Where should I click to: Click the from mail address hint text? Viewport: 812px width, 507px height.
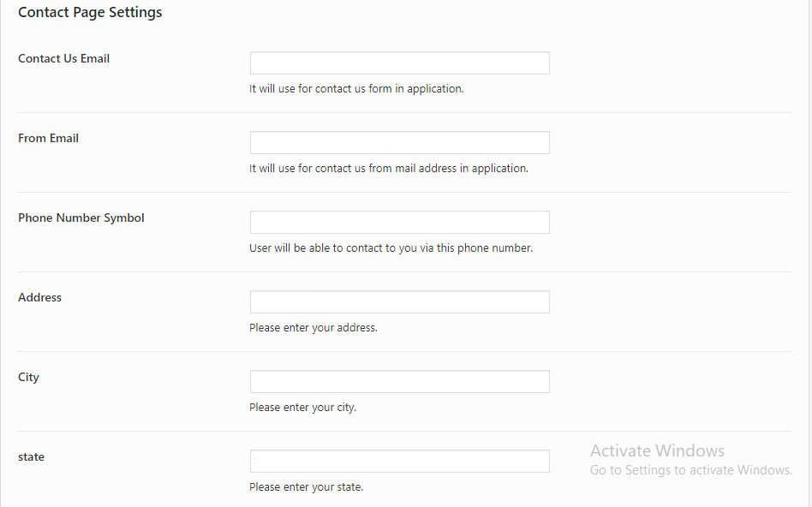(x=389, y=169)
